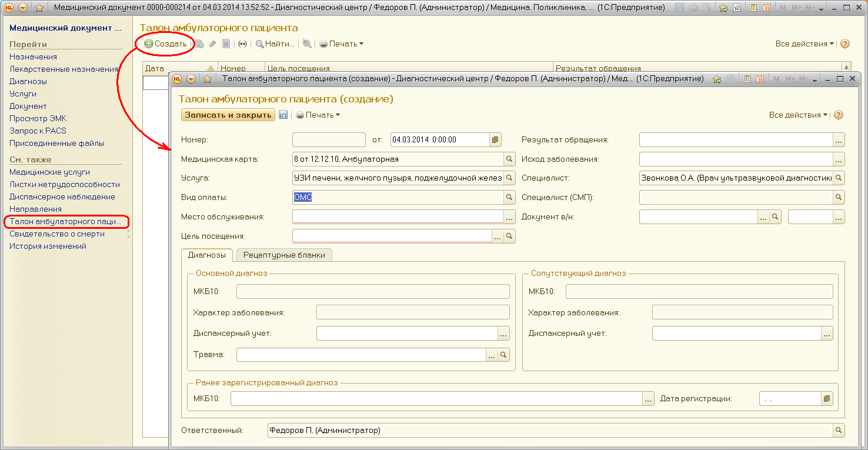Click magnifier of Услуга field

tap(509, 178)
